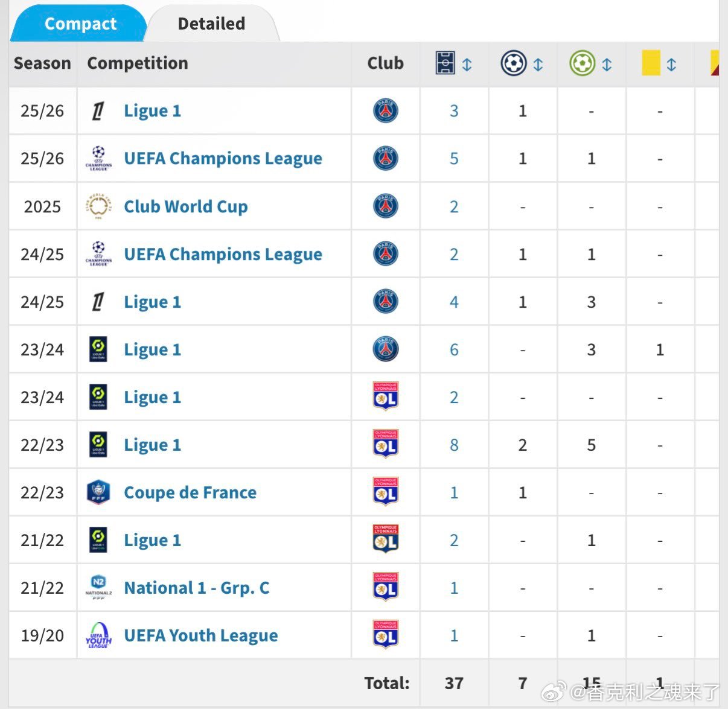Open the National 1 - Grp. C link

click(197, 588)
